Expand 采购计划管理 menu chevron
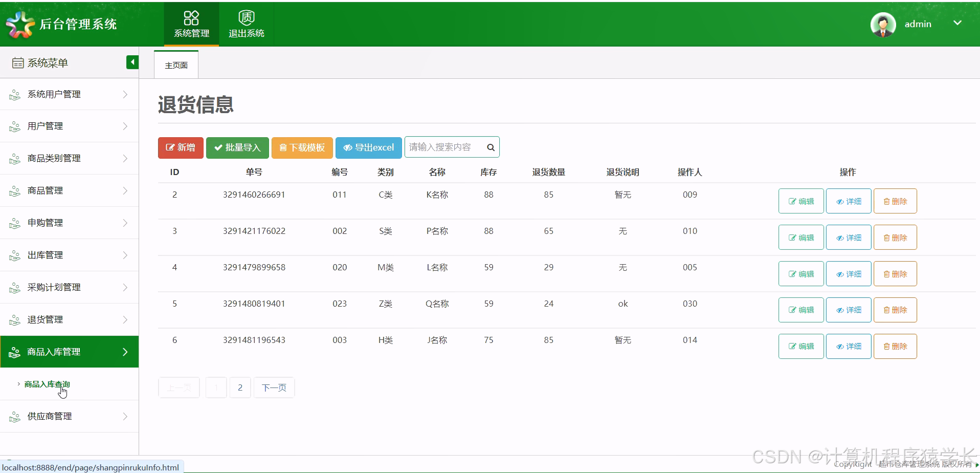The width and height of the screenshot is (980, 473). point(125,287)
